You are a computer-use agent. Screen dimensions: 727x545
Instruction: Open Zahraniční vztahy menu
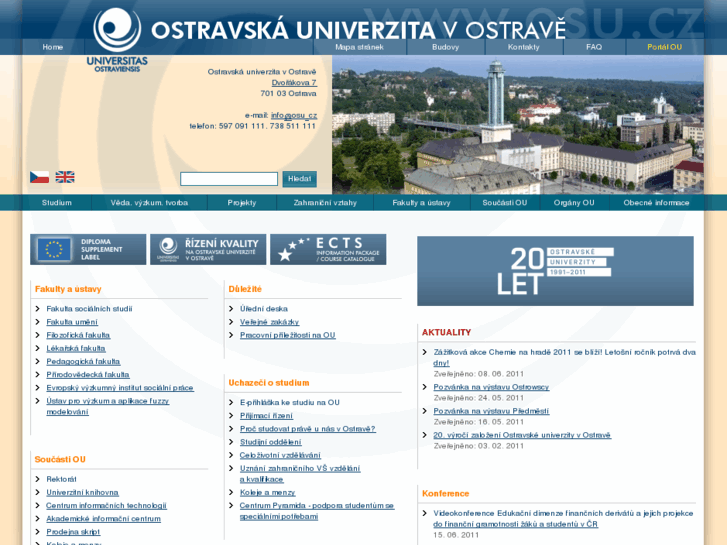pyautogui.click(x=325, y=203)
